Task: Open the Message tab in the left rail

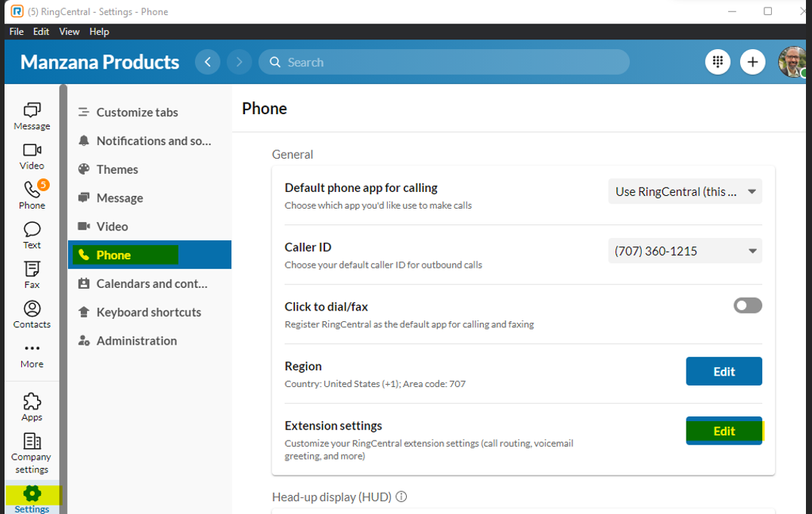Action: [32, 116]
